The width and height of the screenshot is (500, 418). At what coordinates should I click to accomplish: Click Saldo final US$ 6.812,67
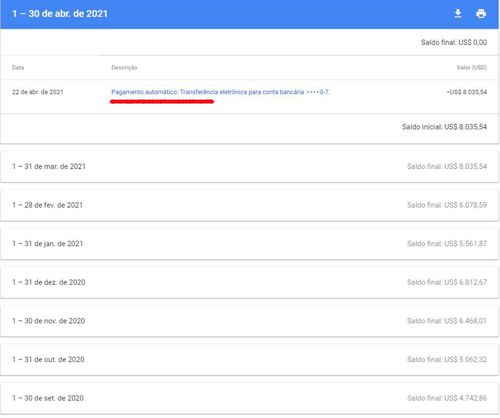click(x=447, y=282)
